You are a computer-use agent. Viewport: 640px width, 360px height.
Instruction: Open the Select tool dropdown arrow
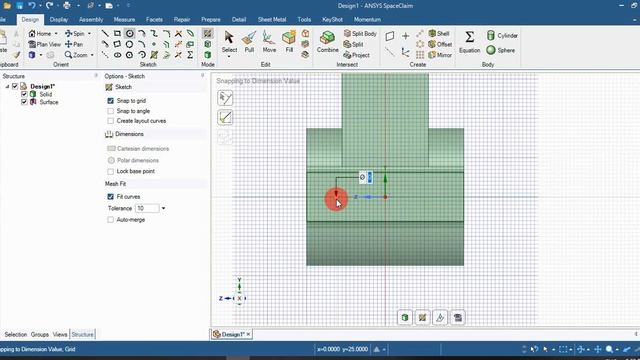[229, 57]
